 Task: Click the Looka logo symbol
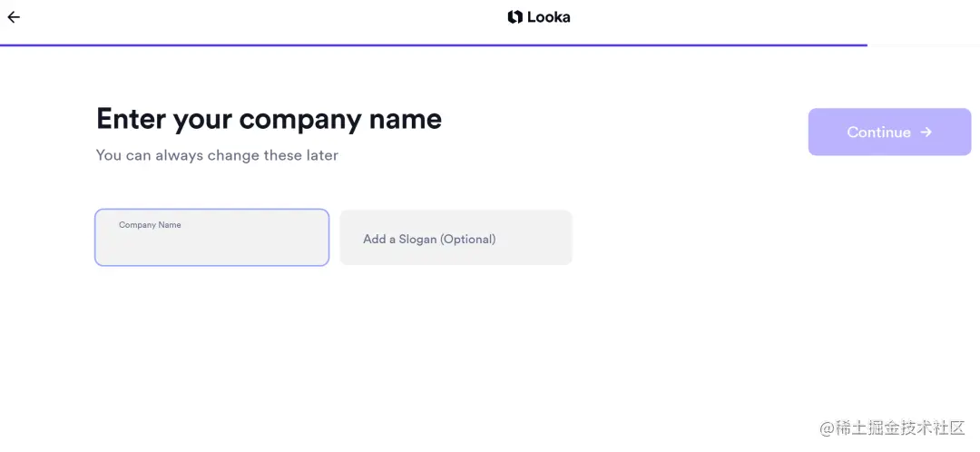[x=514, y=17]
